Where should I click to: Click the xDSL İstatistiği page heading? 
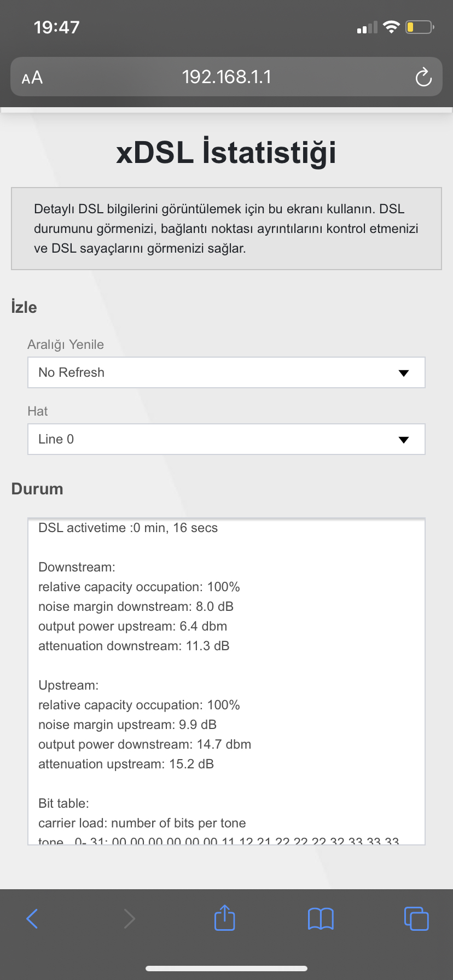226,152
